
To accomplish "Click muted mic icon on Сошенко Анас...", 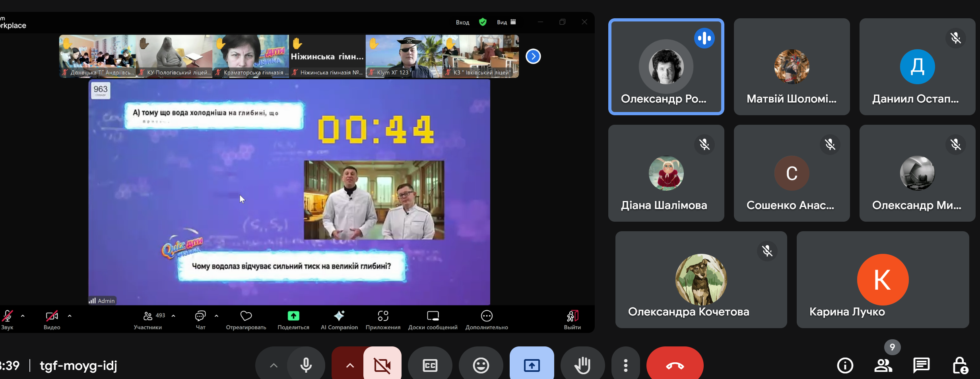I will point(830,145).
